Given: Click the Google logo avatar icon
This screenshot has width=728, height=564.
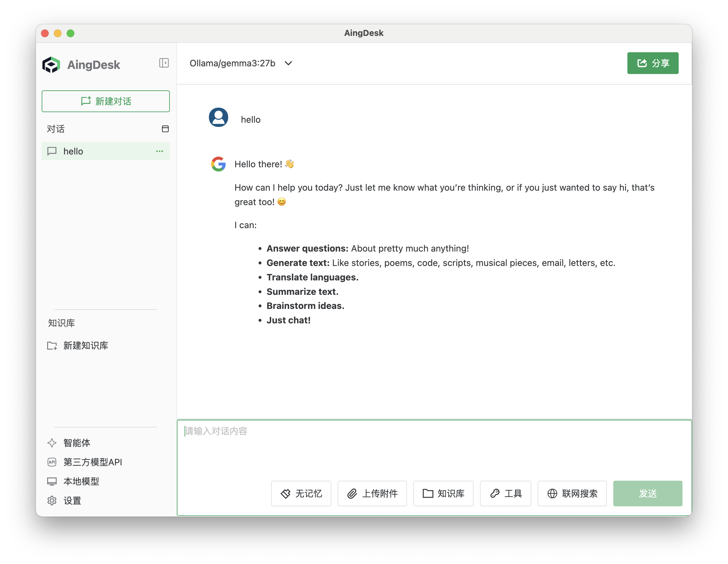Looking at the screenshot, I should pyautogui.click(x=218, y=164).
